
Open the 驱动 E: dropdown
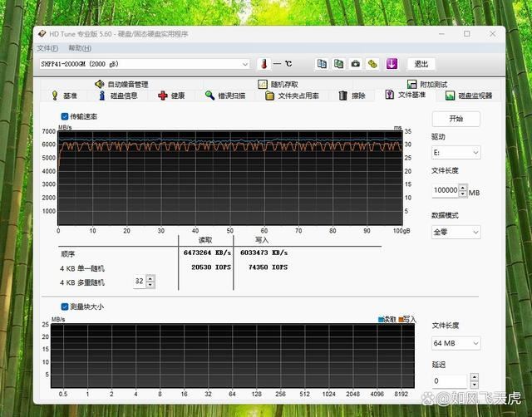(456, 153)
